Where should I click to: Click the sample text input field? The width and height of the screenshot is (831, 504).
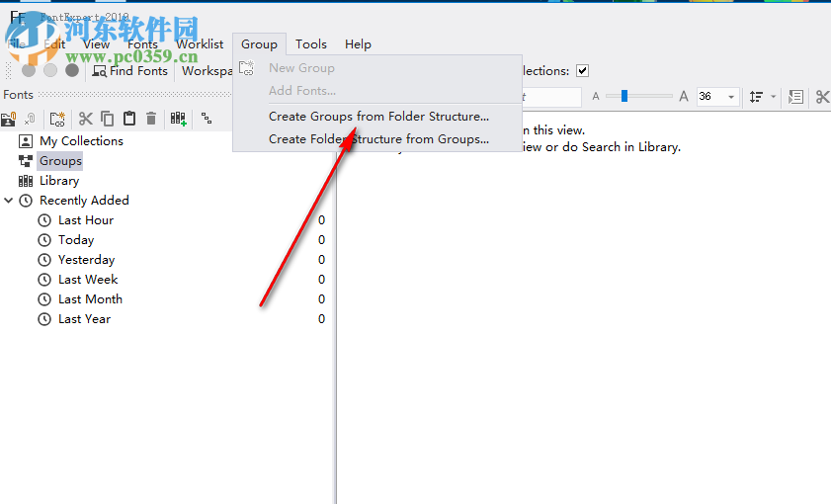[x=551, y=97]
